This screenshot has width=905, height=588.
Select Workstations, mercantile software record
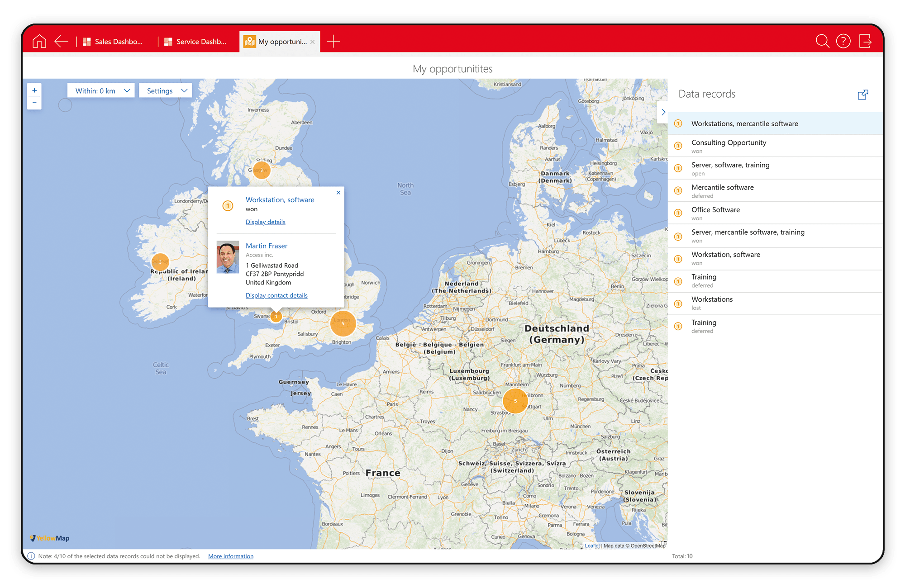775,123
